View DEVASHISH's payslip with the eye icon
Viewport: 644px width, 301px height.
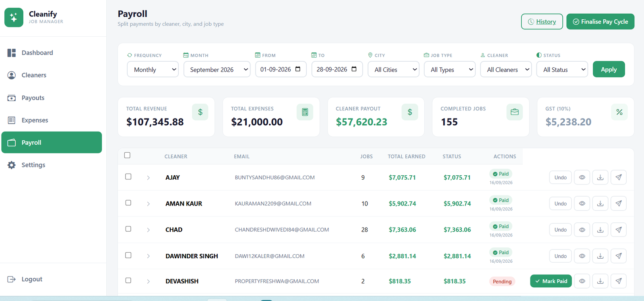click(x=582, y=281)
